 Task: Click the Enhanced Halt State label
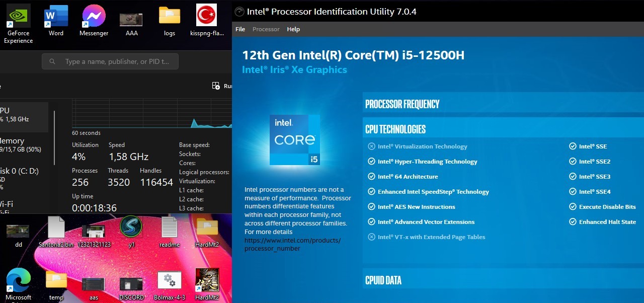click(x=607, y=222)
